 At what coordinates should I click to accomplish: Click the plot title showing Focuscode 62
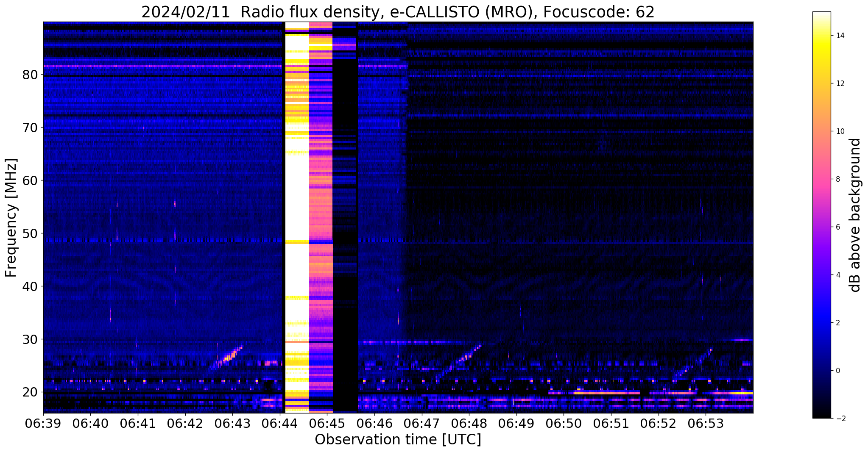point(398,12)
